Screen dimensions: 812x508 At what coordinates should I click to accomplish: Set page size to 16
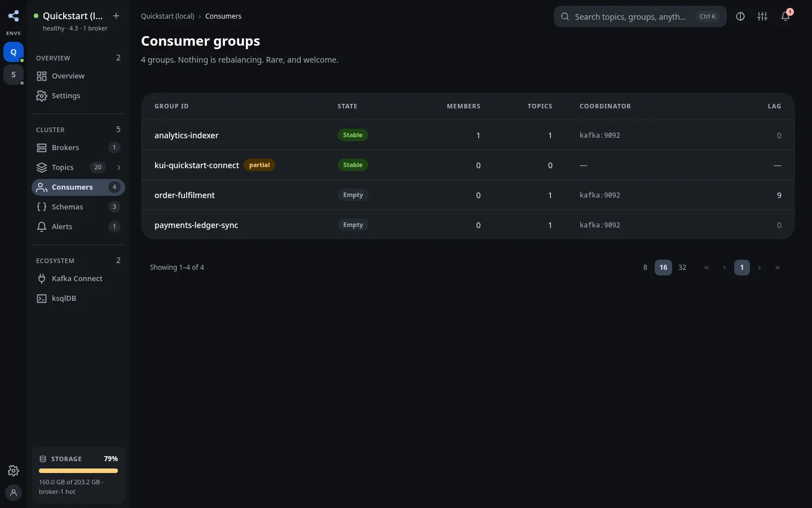tap(663, 268)
